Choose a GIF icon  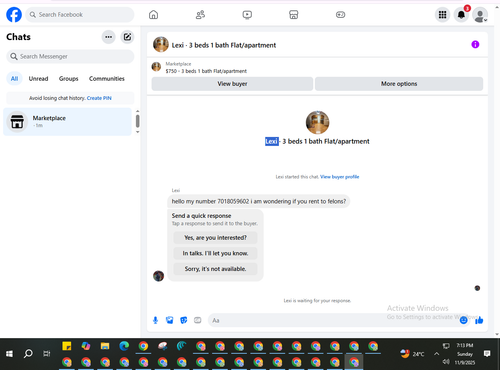pyautogui.click(x=198, y=320)
